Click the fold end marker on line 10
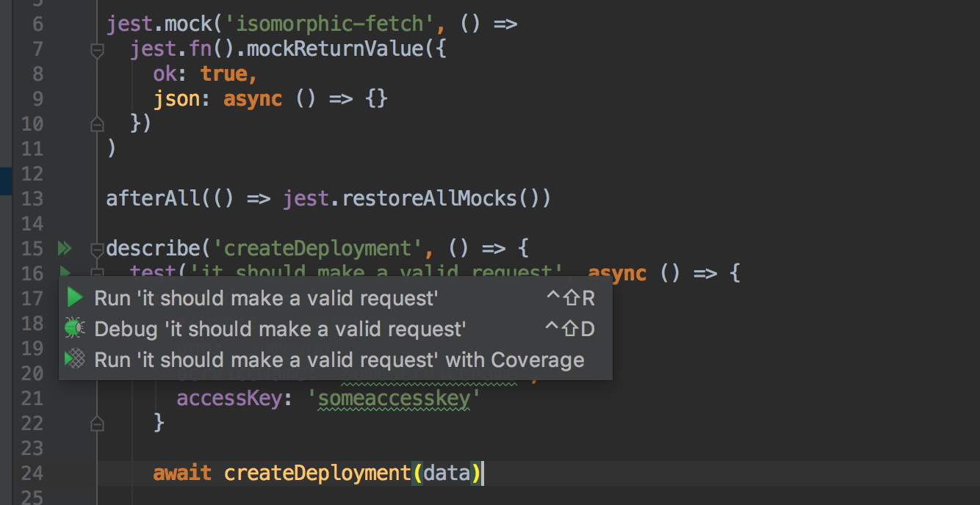 96,125
